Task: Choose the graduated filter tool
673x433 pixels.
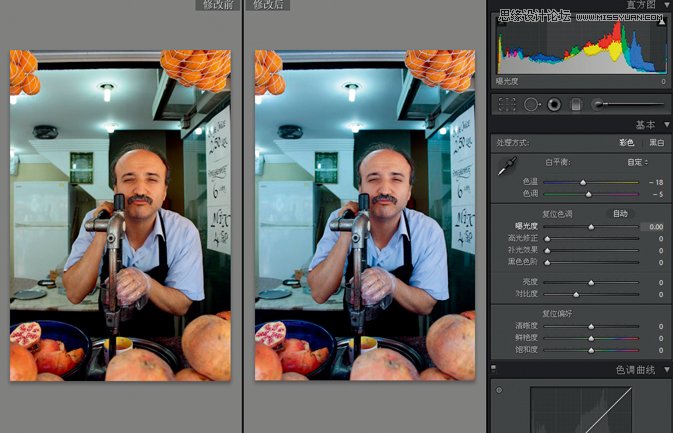Action: 576,103
